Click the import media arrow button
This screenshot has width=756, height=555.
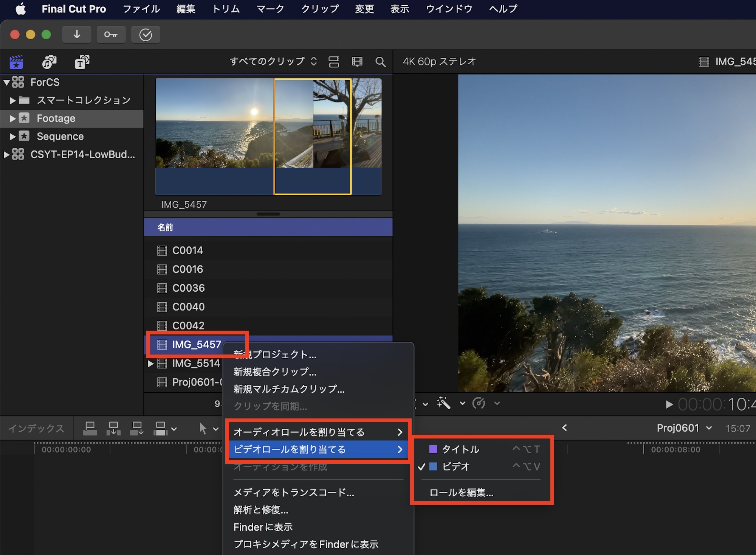[77, 34]
